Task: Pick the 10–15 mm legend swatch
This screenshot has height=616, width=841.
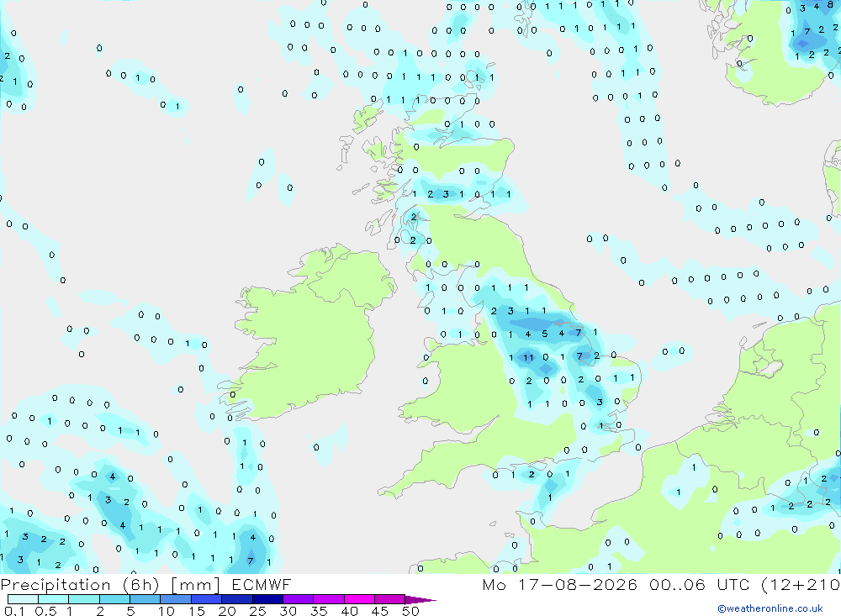Action: [x=176, y=599]
